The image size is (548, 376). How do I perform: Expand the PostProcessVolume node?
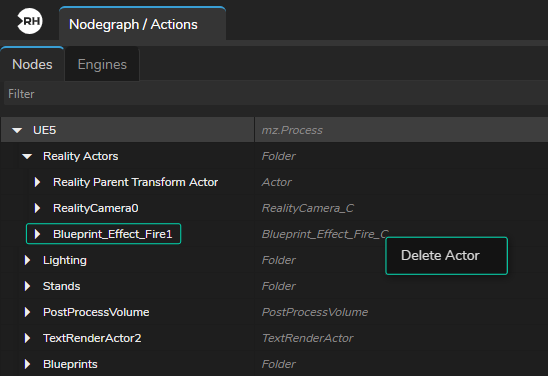click(27, 312)
